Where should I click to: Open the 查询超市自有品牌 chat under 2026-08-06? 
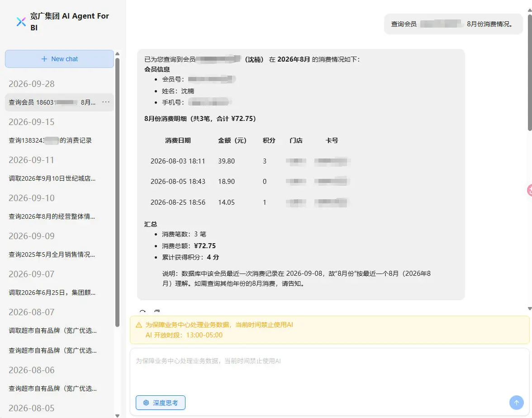pos(52,388)
